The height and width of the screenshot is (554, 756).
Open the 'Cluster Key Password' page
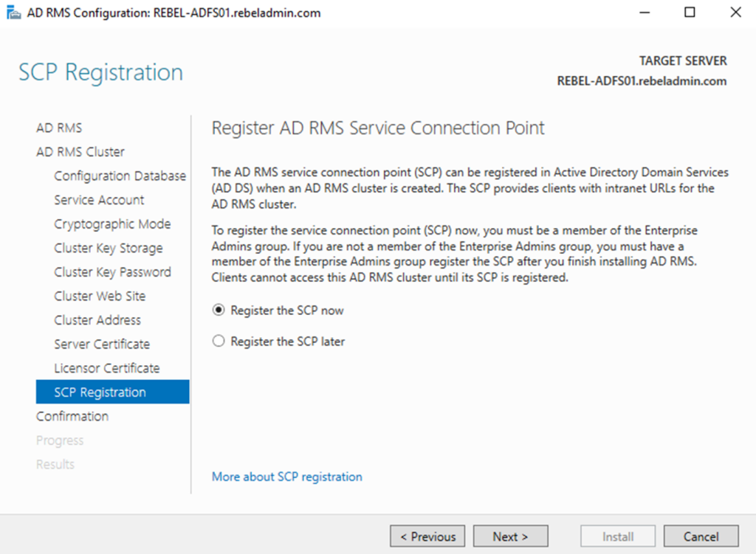point(112,271)
